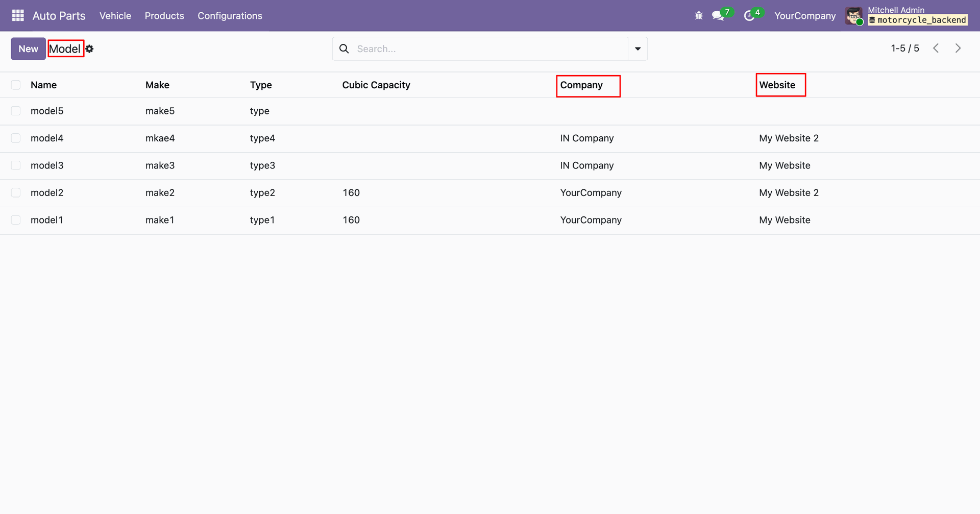The image size is (980, 514).
Task: Open the activities clock icon
Action: 749,16
